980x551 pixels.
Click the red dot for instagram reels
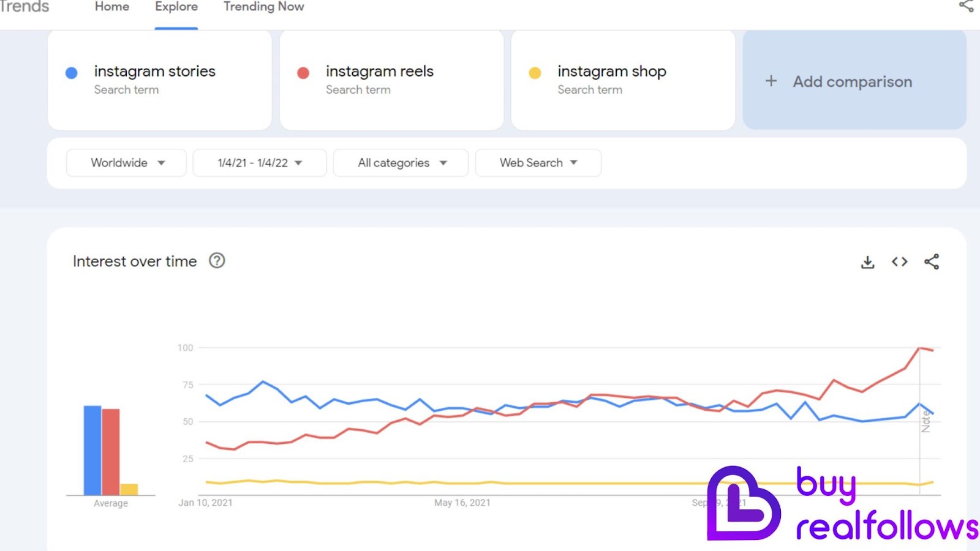point(303,73)
